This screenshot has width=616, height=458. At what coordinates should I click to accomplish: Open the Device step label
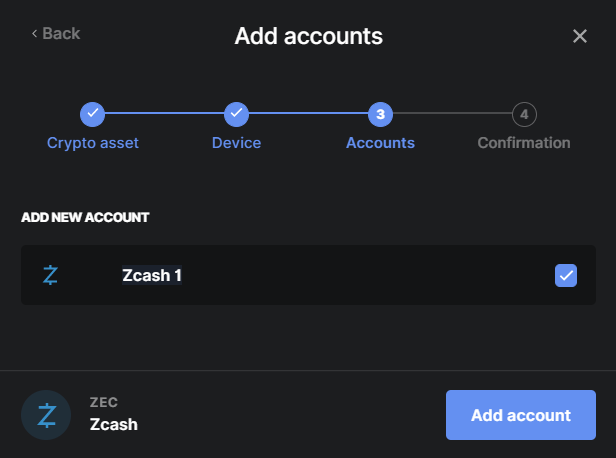click(236, 143)
